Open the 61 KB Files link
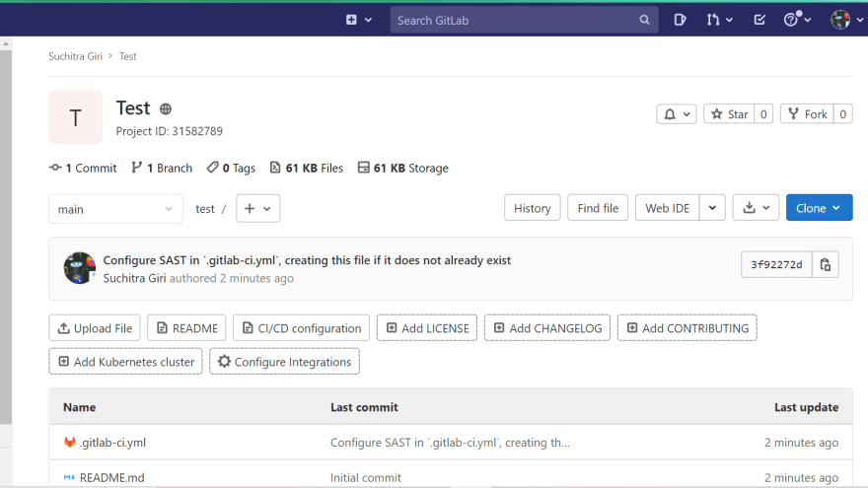This screenshot has width=868, height=488. tap(306, 168)
